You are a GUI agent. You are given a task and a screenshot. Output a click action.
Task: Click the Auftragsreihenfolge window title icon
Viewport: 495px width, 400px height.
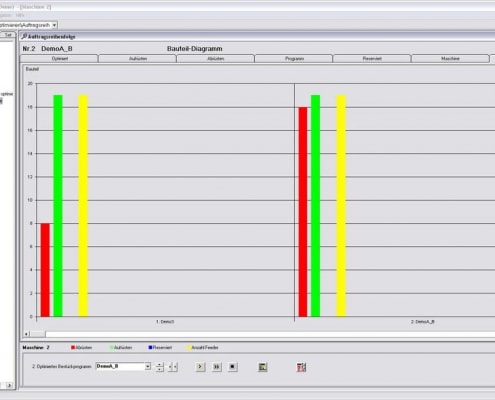(x=24, y=37)
